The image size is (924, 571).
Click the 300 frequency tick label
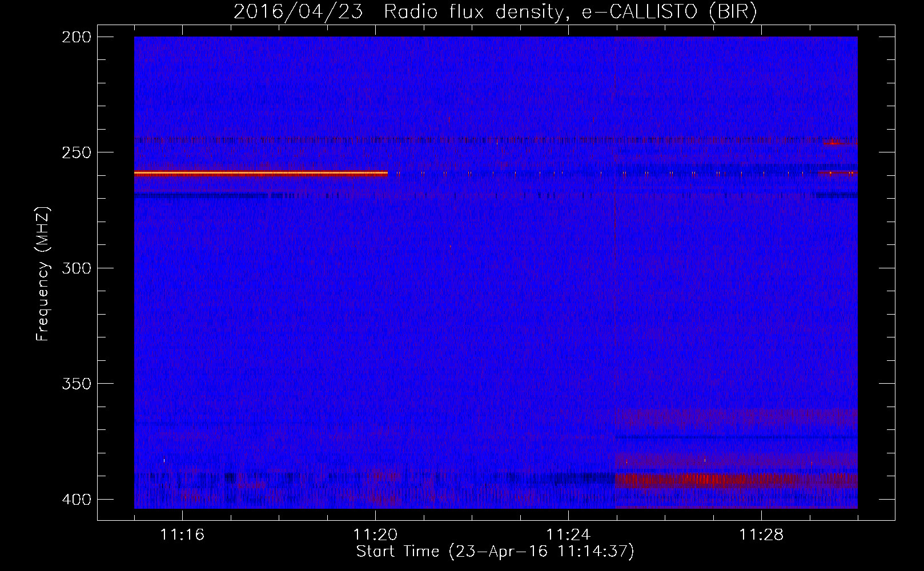click(x=76, y=268)
